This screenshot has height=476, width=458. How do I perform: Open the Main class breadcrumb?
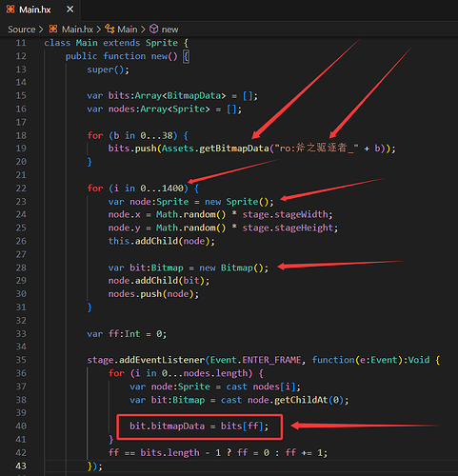pyautogui.click(x=128, y=30)
